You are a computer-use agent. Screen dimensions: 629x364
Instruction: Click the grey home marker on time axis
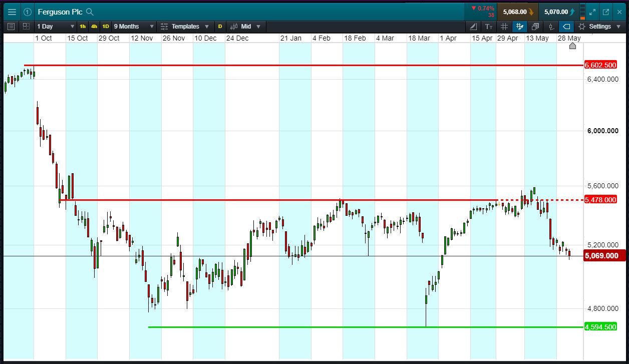click(x=573, y=46)
